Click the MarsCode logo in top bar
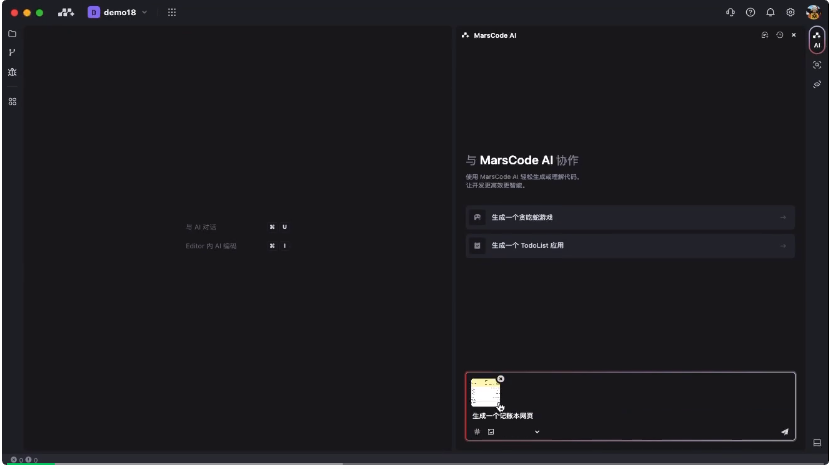The width and height of the screenshot is (831, 469). point(66,12)
